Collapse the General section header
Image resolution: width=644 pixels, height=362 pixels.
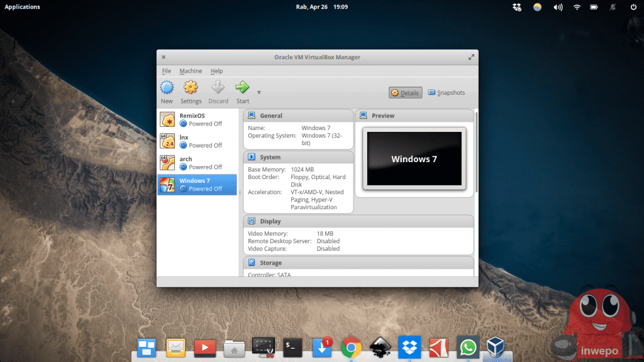pos(298,116)
